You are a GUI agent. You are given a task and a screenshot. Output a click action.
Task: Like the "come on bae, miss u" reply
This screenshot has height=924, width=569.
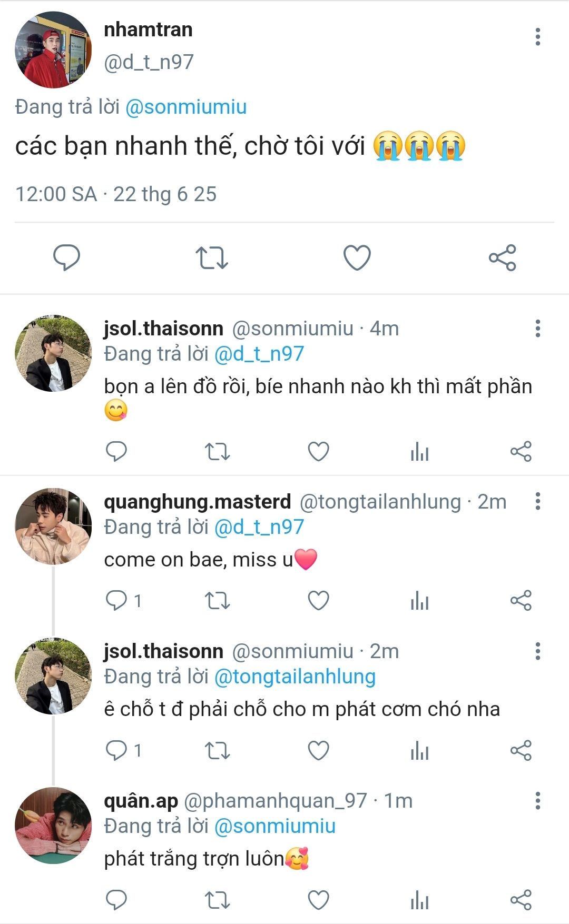(318, 600)
